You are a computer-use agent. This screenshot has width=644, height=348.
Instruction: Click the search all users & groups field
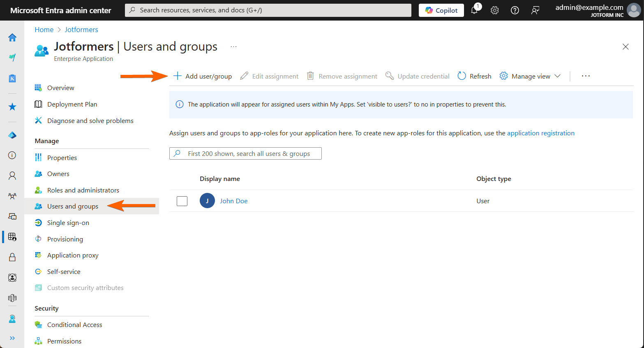[245, 153]
